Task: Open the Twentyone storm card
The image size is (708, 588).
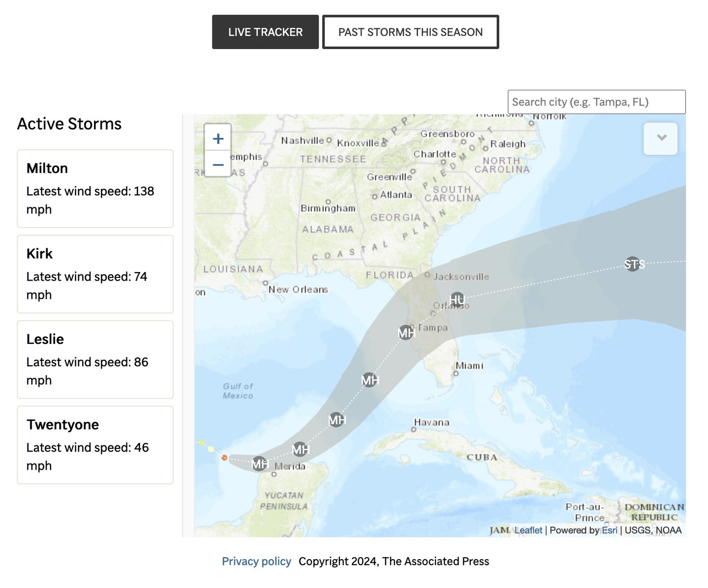Action: coord(95,445)
